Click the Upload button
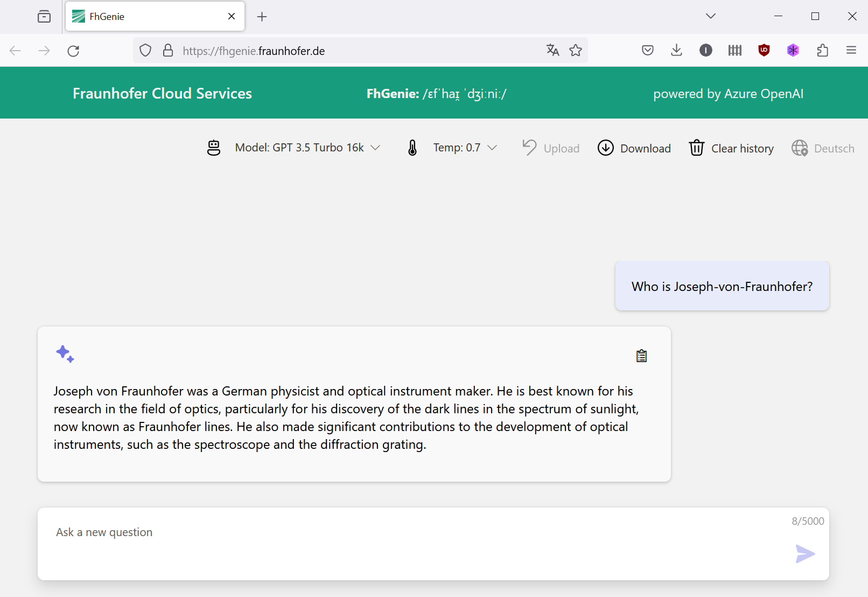 coord(551,148)
